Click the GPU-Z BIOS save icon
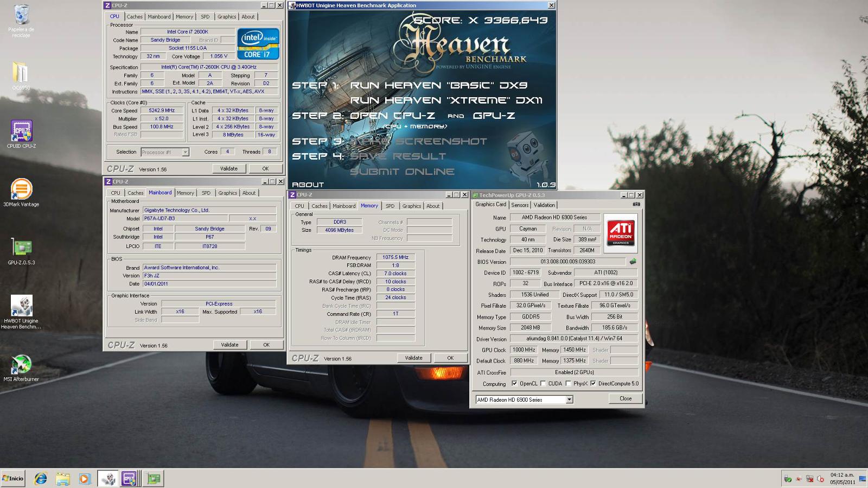868x488 pixels. tap(633, 262)
